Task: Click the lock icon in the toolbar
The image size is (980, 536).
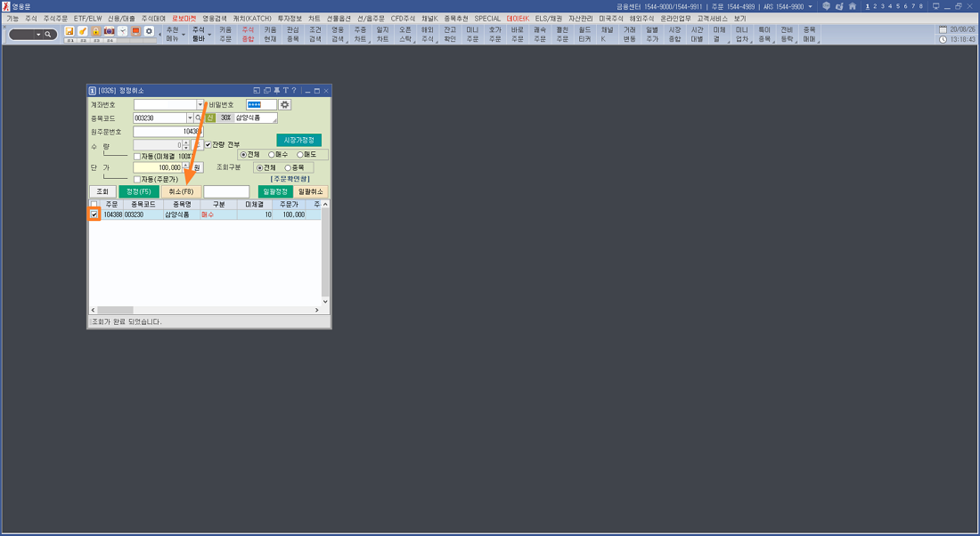Action: [x=95, y=31]
